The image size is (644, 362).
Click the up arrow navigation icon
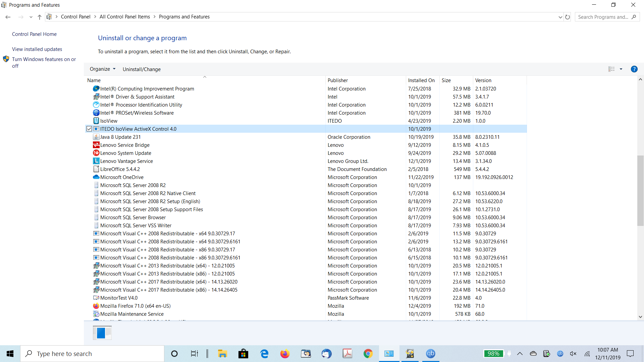(40, 17)
